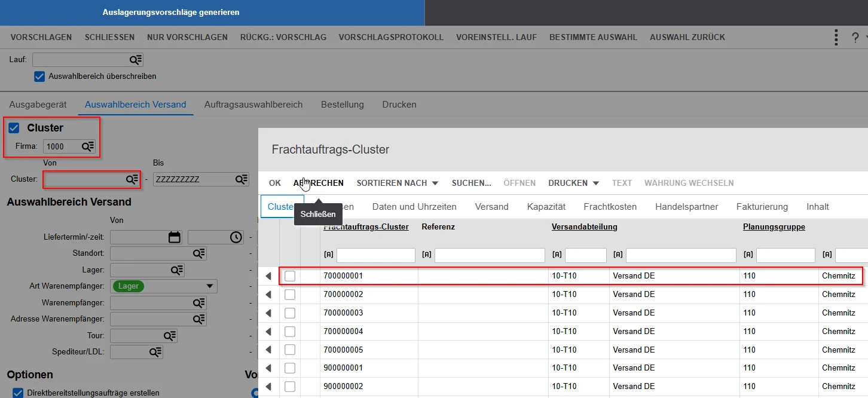Open the three-dot more options menu
Viewport: 868px width, 398px height.
point(836,37)
